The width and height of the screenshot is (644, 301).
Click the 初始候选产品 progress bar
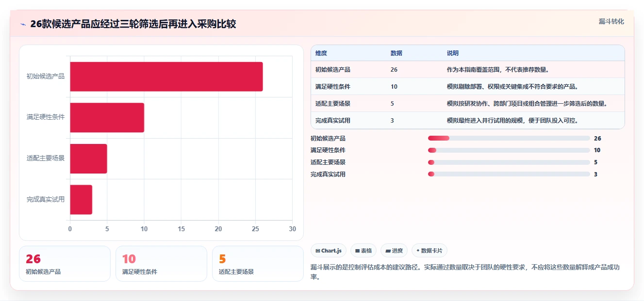(x=509, y=138)
